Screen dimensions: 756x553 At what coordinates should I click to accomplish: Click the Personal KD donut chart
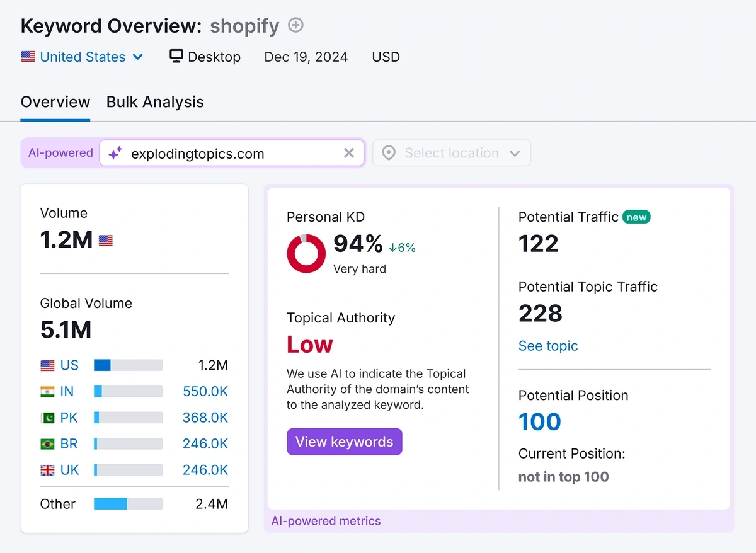coord(306,253)
